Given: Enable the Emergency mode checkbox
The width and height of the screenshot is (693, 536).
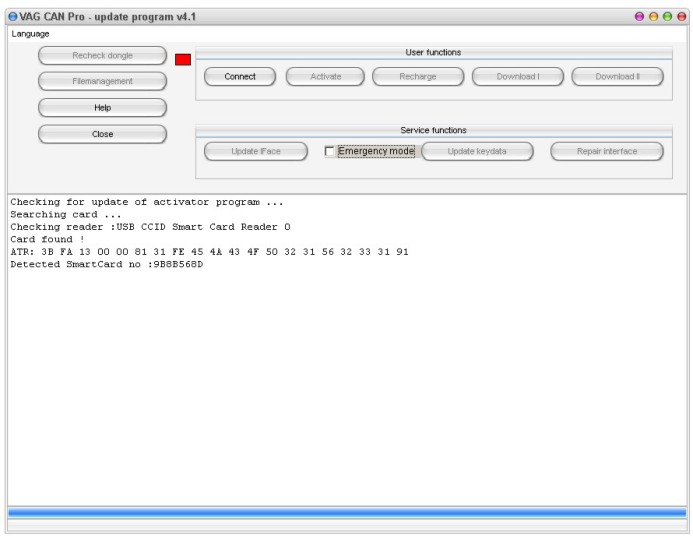Looking at the screenshot, I should click(329, 152).
